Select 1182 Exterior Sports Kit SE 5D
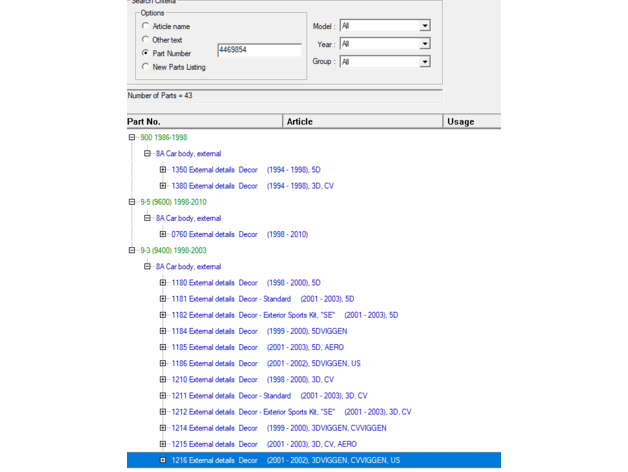Viewport: 628px width, 472px height. click(284, 315)
